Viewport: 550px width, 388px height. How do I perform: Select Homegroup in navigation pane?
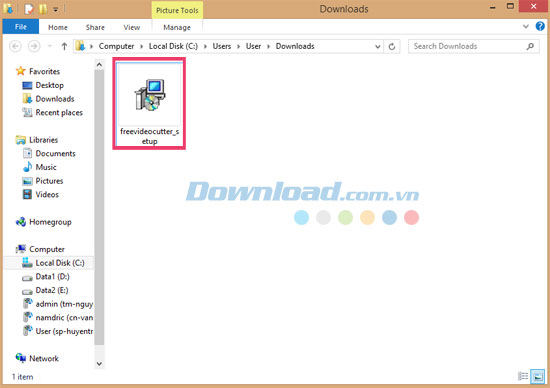[50, 222]
